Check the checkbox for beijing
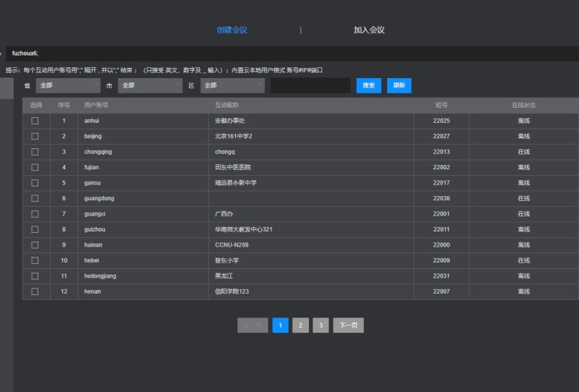This screenshot has width=579, height=392. 35,136
